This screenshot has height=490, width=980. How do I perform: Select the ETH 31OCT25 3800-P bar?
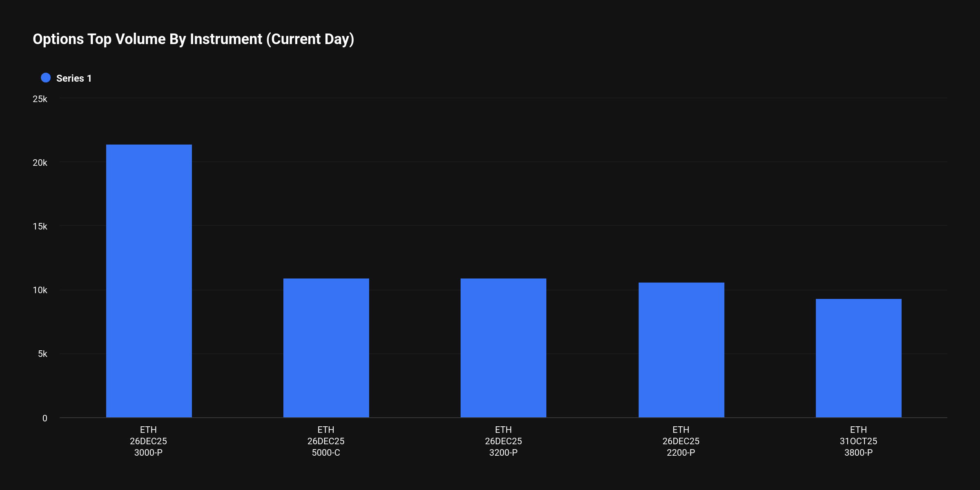[858, 358]
